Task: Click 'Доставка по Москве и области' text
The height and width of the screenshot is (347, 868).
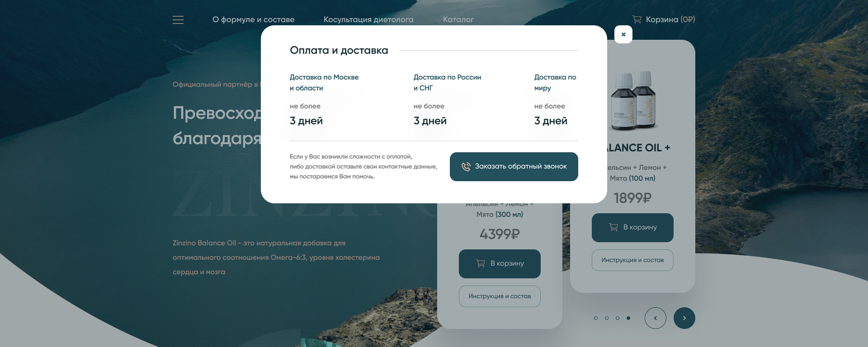Action: 324,83
